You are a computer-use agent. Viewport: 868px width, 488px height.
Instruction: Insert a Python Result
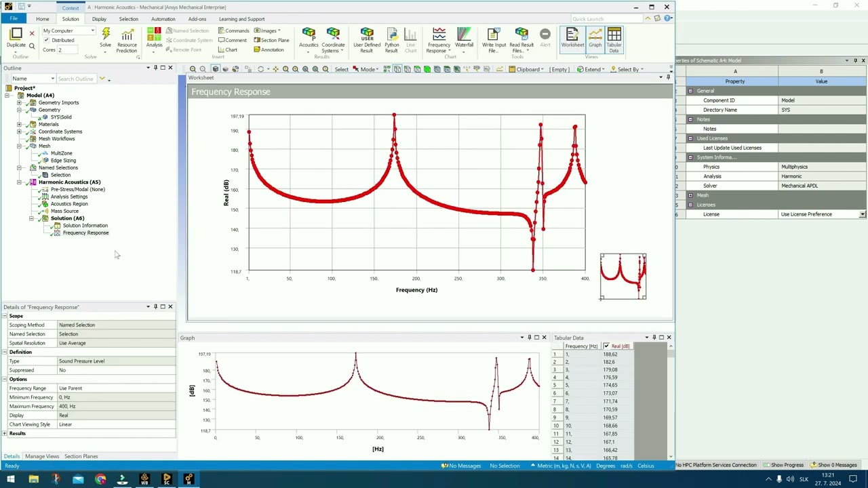pyautogui.click(x=391, y=40)
